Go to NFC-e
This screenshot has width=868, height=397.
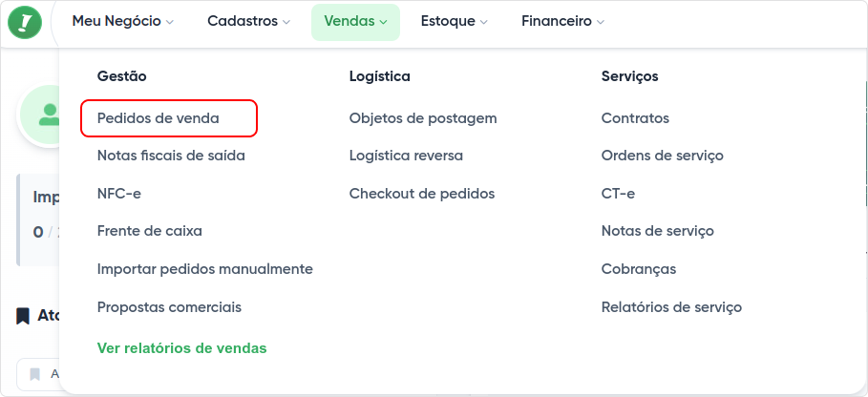click(x=119, y=194)
